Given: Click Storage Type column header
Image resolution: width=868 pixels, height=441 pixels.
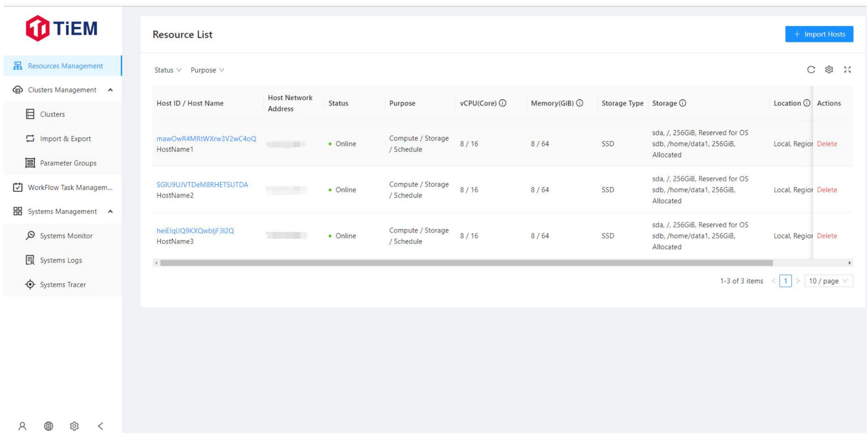Looking at the screenshot, I should (622, 103).
